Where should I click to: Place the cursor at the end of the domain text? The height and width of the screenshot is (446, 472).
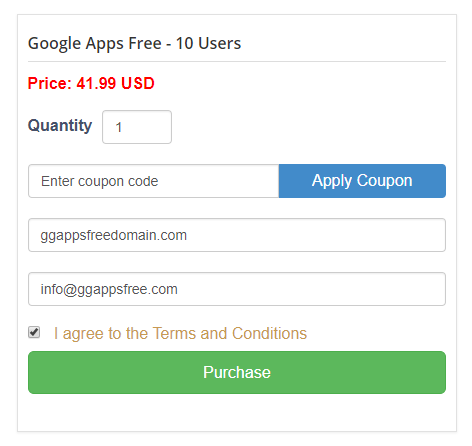click(x=187, y=235)
